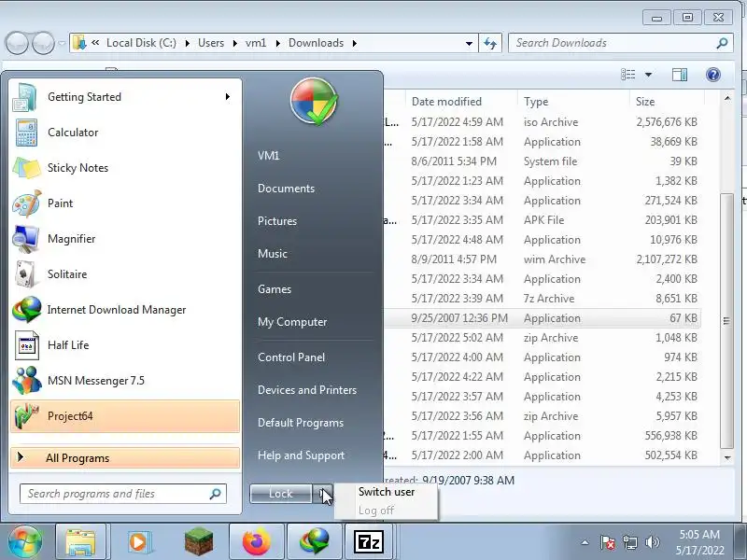
Task: Open Half Life from the Start menu
Action: pos(125,345)
